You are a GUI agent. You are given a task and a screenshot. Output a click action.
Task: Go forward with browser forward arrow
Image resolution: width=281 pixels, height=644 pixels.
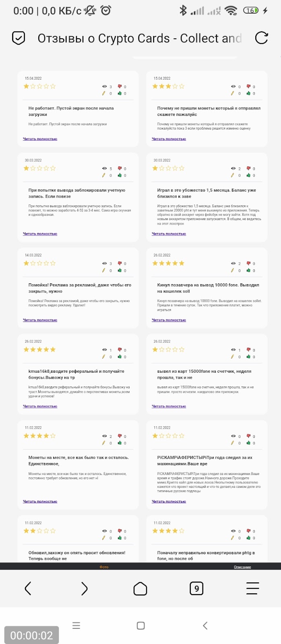pyautogui.click(x=84, y=588)
